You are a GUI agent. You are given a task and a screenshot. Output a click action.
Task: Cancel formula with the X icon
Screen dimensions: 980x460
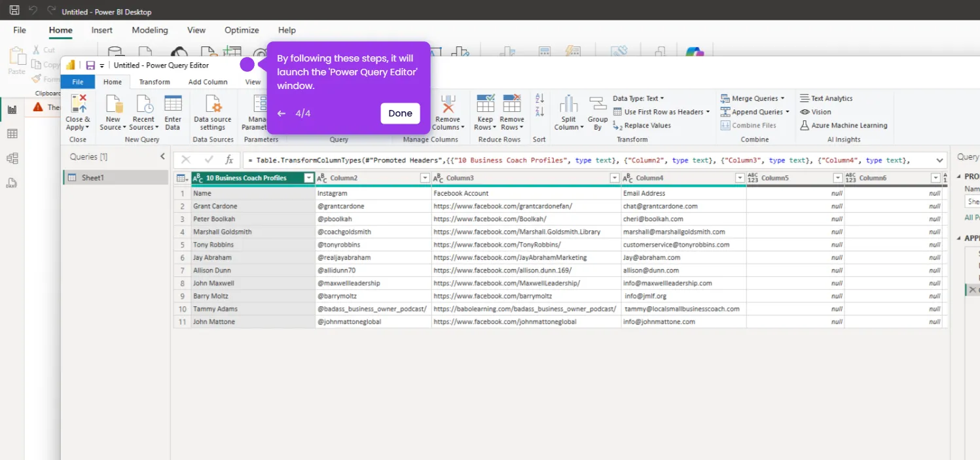click(186, 160)
